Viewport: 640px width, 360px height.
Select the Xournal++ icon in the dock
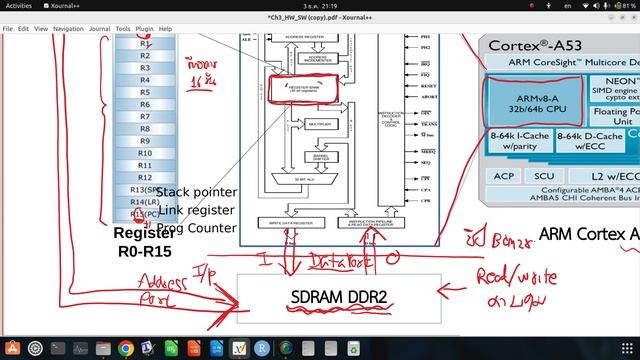pos(239,348)
